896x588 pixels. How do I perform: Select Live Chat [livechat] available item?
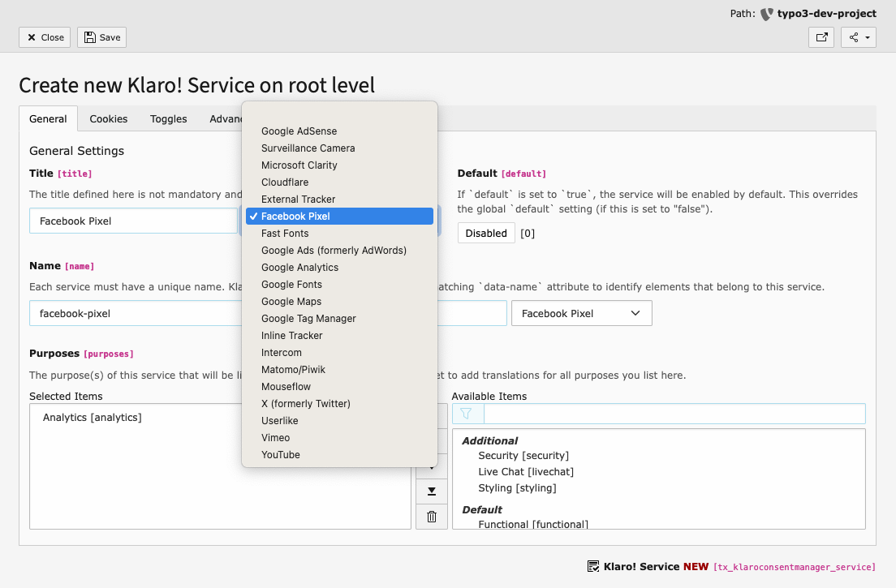[526, 472]
